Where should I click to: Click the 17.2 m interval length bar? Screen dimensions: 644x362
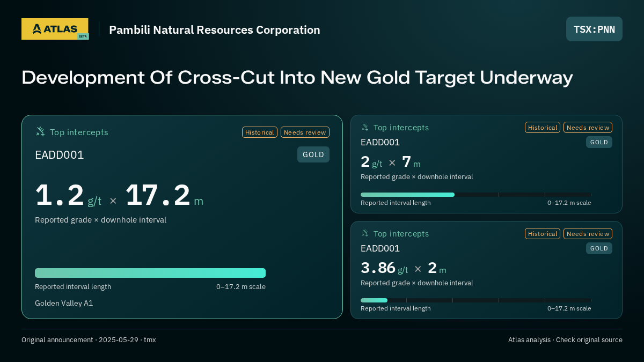coord(150,273)
